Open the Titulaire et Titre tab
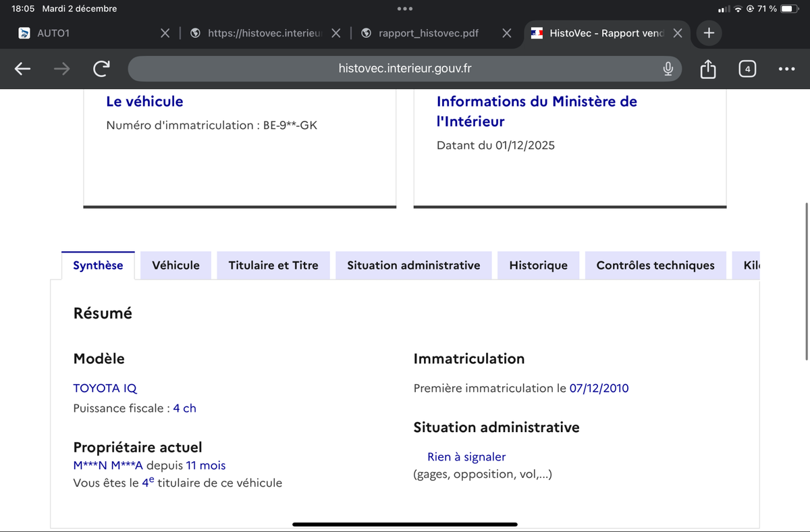This screenshot has height=532, width=810. pos(273,265)
